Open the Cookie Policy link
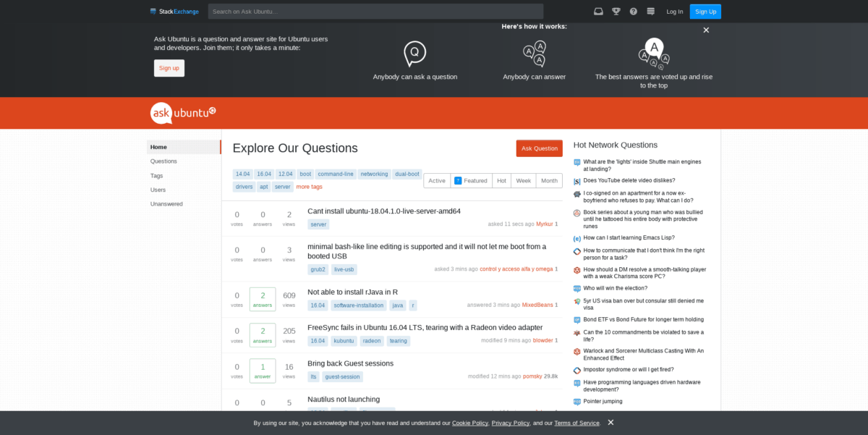 (x=470, y=423)
